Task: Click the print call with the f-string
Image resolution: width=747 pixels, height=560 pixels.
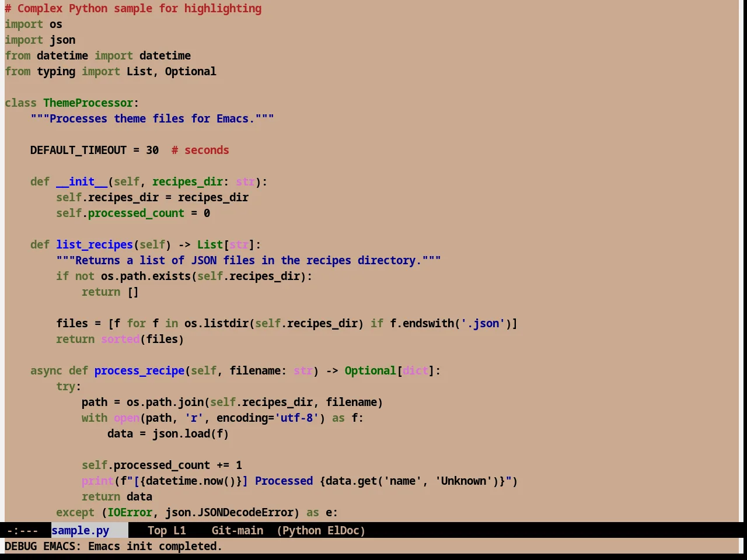Action: (x=300, y=481)
